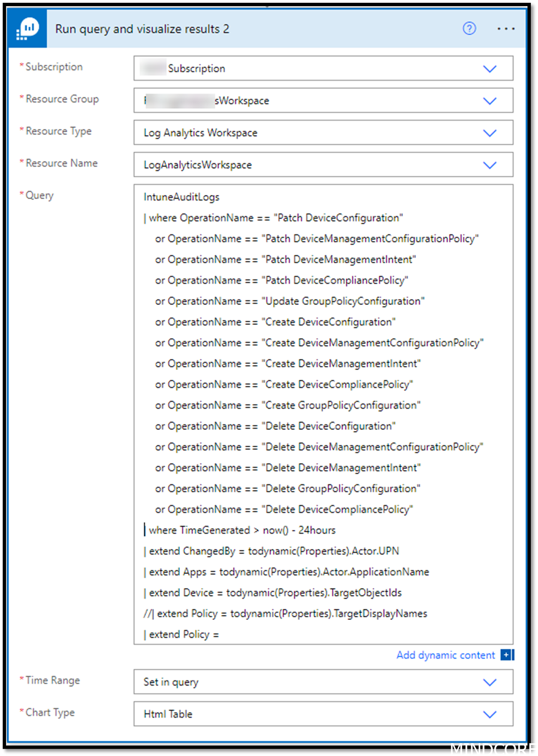Open the help question mark icon
This screenshot has width=538, height=756.
469,28
